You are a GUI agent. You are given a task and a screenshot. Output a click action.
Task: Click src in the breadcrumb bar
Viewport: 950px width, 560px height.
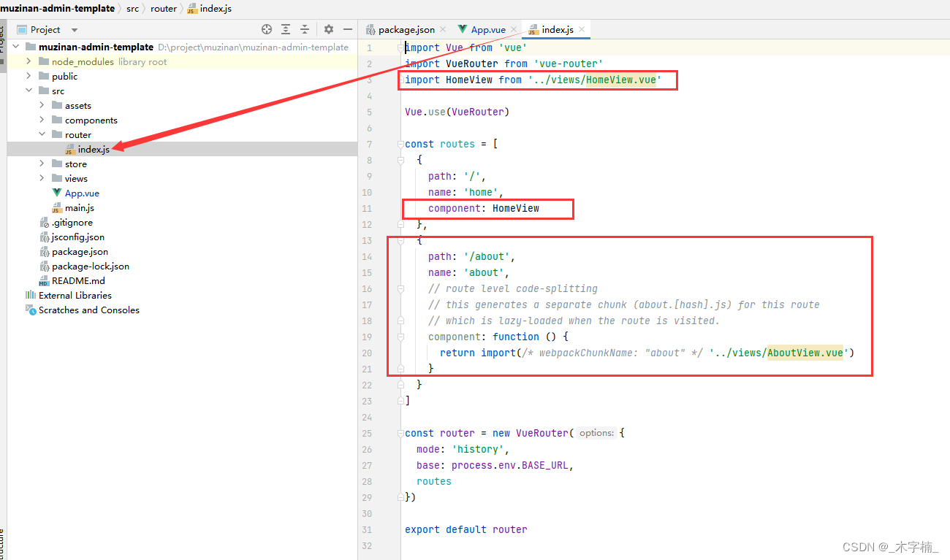132,9
